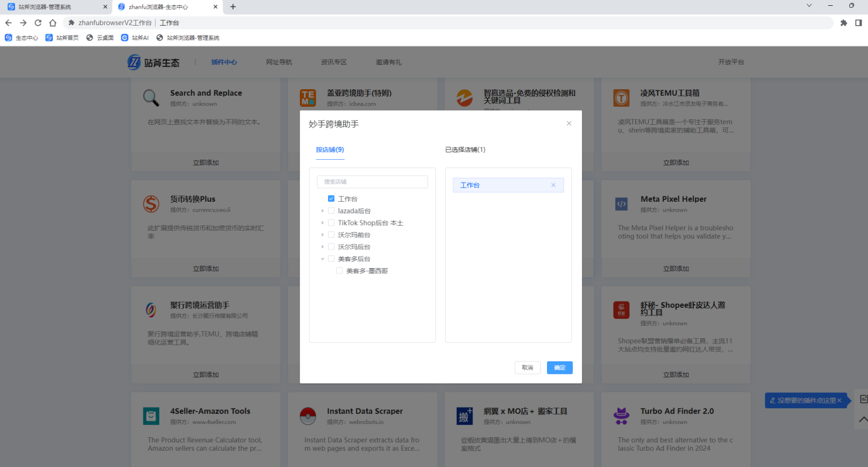Expand the lazada后台 tree node
Image resolution: width=868 pixels, height=467 pixels.
pos(323,211)
